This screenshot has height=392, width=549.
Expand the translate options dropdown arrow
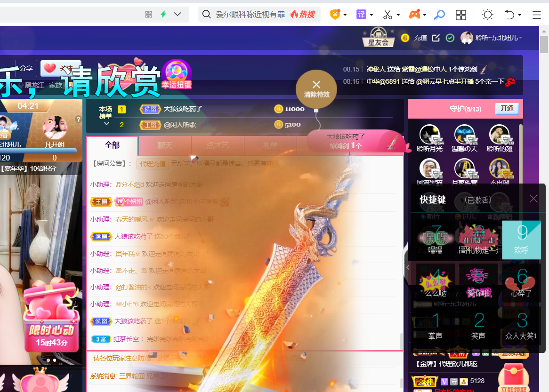(x=371, y=15)
